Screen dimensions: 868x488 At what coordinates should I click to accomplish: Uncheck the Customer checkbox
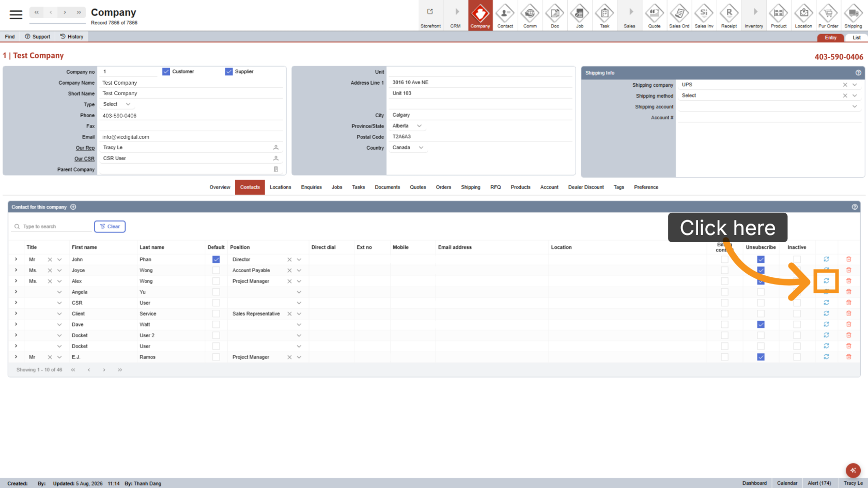tap(166, 72)
